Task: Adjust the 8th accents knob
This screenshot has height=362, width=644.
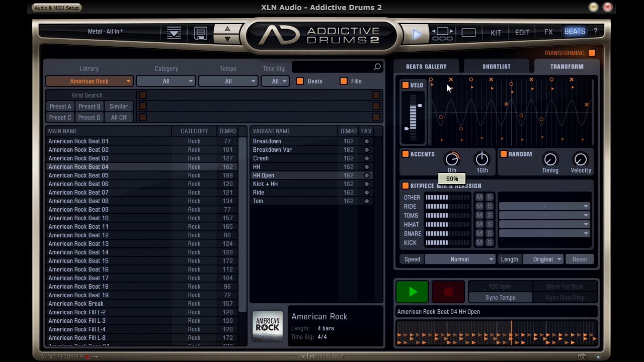Action: 452,159
